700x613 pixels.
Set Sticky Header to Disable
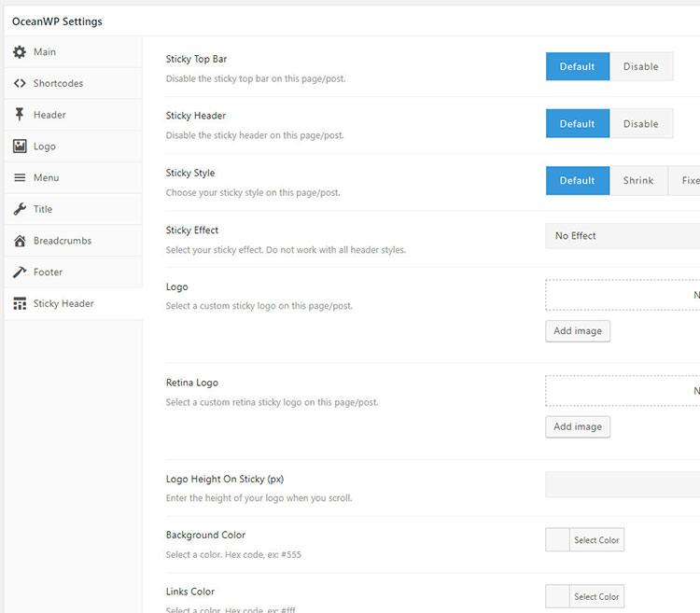click(x=640, y=124)
